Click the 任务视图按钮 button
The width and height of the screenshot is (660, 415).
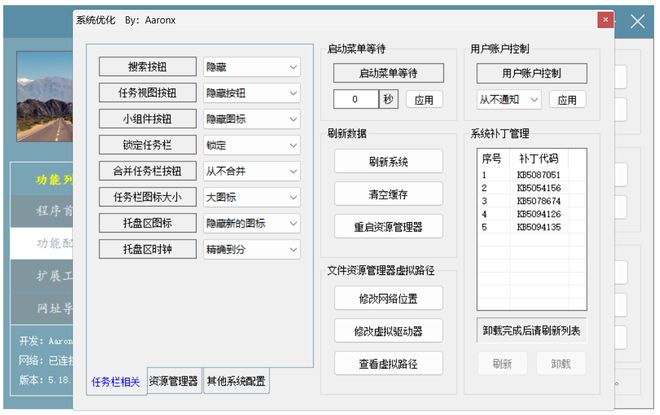pos(147,93)
